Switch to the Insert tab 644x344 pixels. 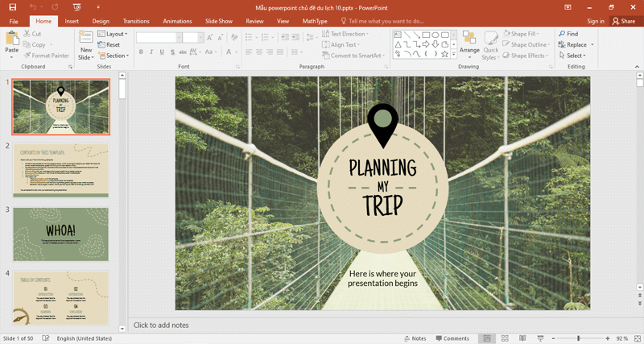72,21
